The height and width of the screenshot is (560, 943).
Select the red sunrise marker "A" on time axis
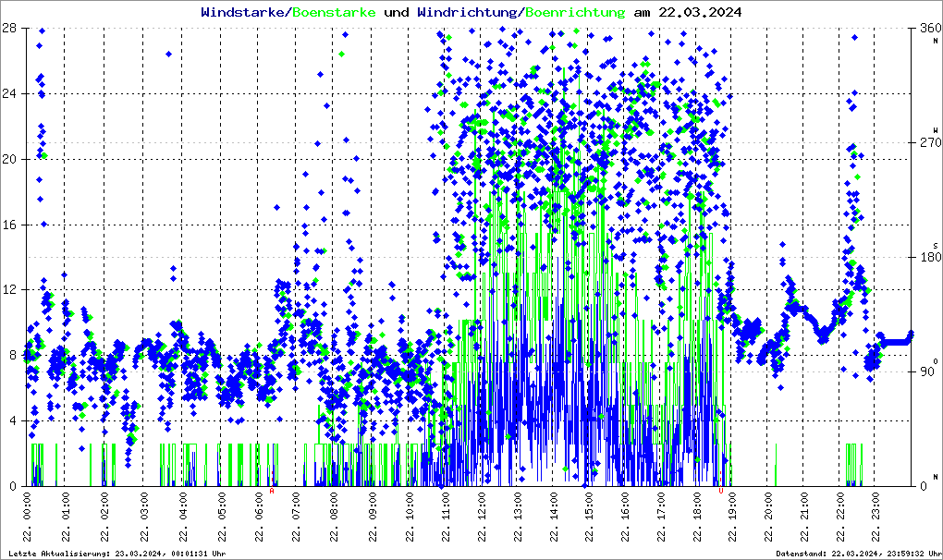tap(272, 491)
